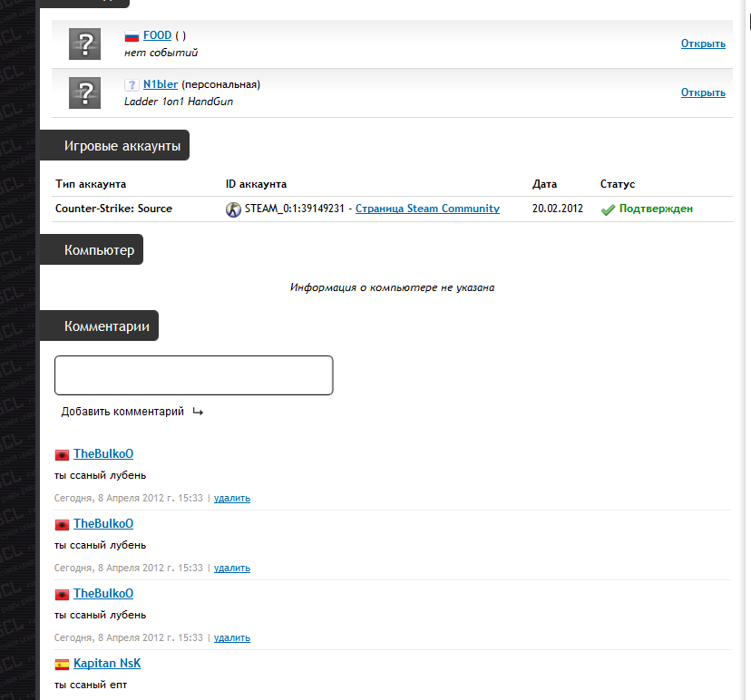751x700 pixels.
Task: Open the Страница Steam Community link
Action: [427, 209]
